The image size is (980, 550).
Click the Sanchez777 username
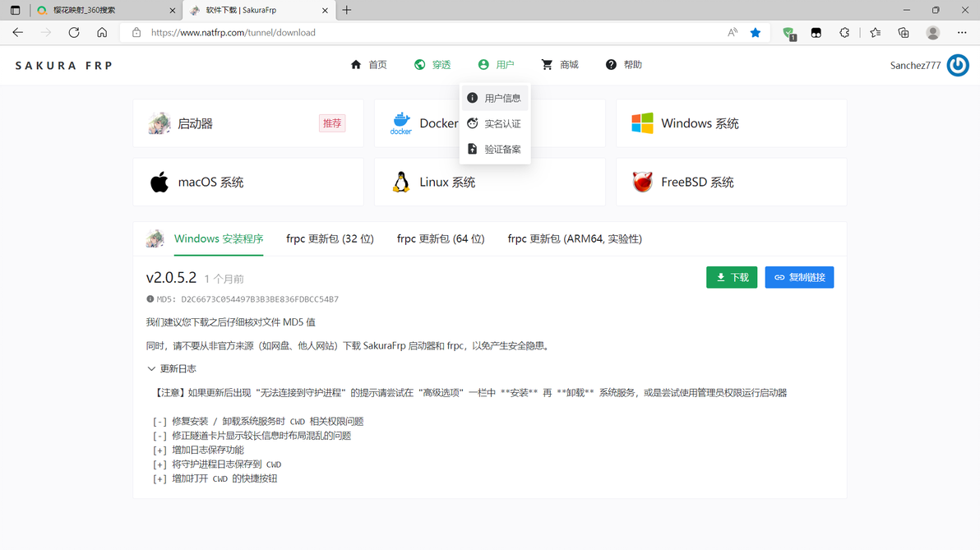[915, 66]
